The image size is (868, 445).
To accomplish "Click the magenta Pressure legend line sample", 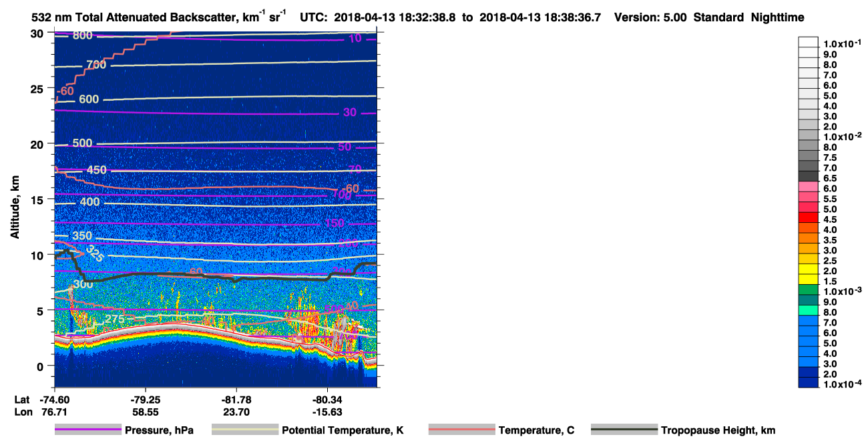I will [88, 430].
